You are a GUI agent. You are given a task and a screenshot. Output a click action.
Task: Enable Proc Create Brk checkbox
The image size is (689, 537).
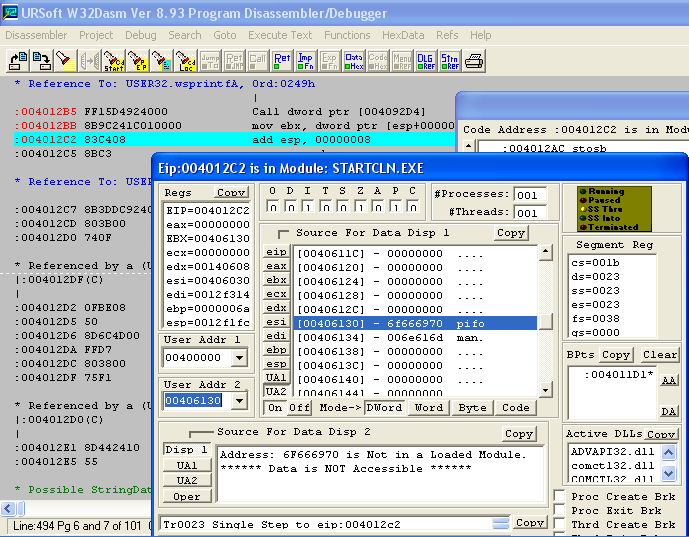pos(559,496)
